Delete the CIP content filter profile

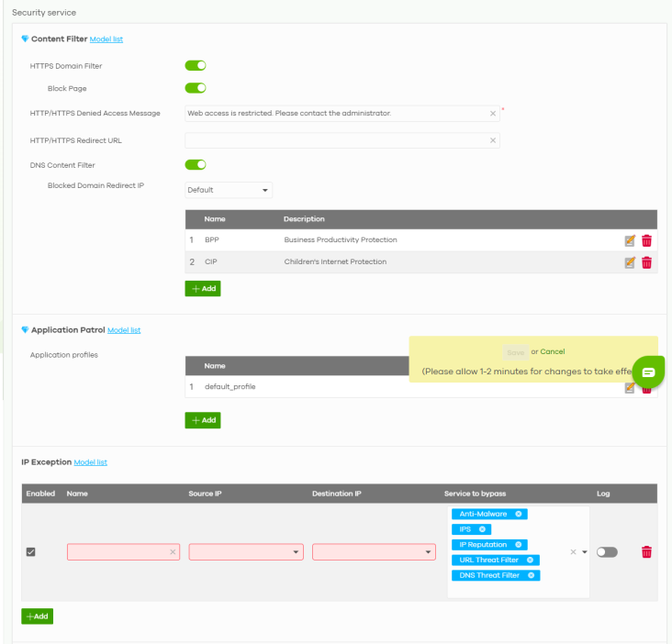[x=646, y=262]
